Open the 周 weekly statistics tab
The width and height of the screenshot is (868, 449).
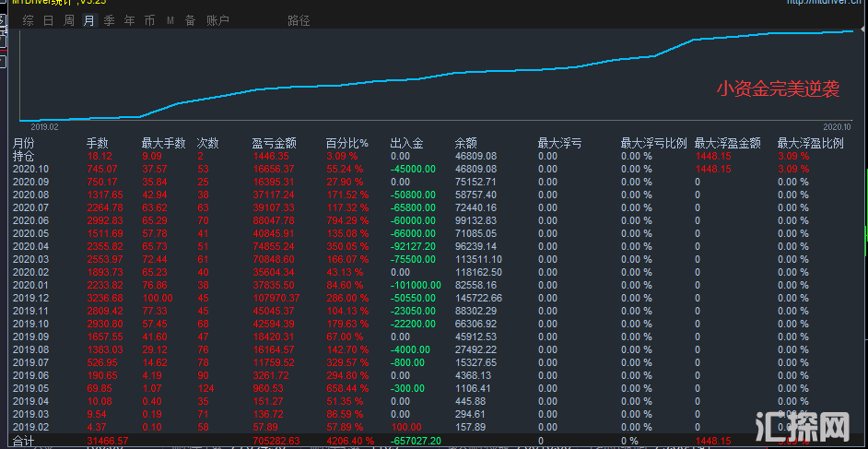[x=69, y=20]
